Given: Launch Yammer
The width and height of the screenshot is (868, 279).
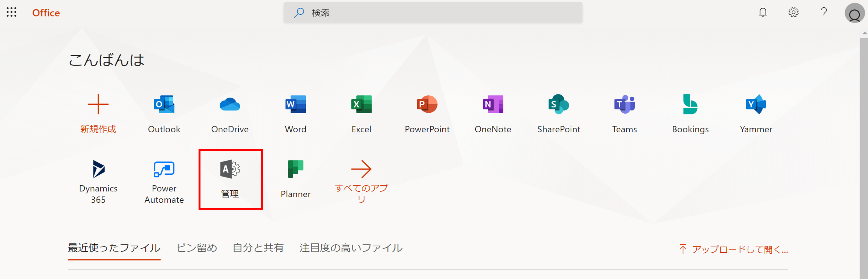Looking at the screenshot, I should coord(756,114).
